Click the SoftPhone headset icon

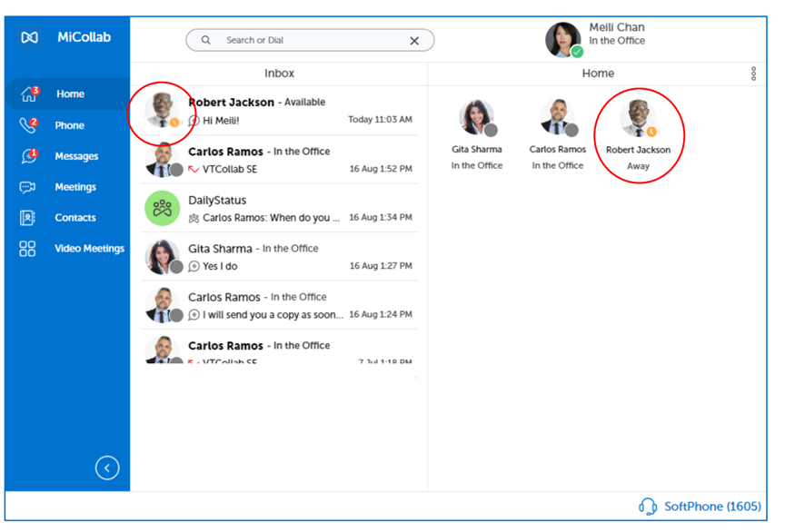tap(648, 506)
